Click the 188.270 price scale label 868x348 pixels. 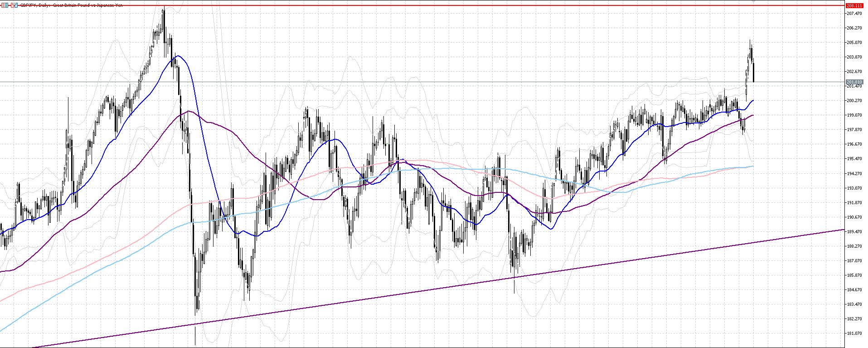coord(854,246)
